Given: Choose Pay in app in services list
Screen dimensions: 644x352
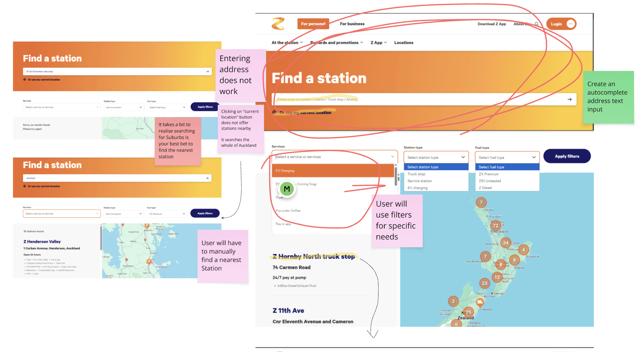Looking at the screenshot, I should click(x=283, y=224).
